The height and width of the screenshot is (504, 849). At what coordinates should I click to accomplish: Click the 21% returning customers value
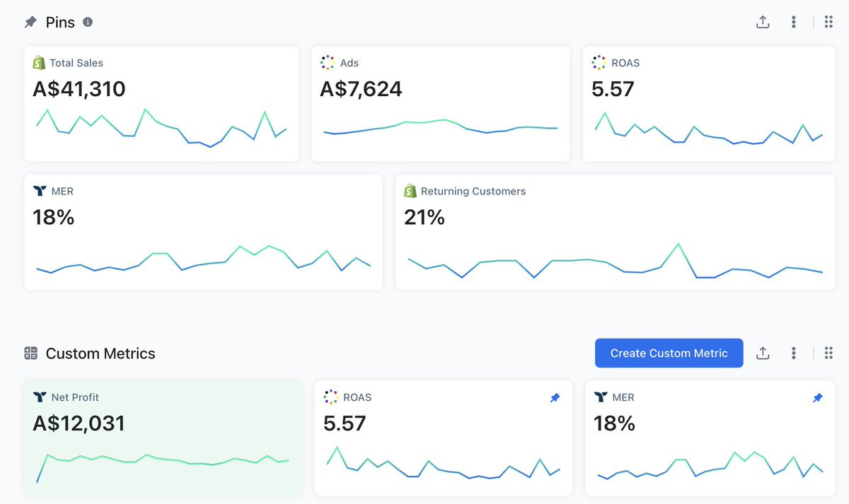[424, 217]
